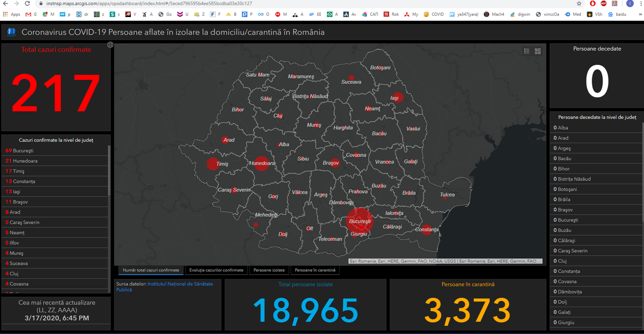Click the Esri Romania map attribution text
The image size is (644, 334).
click(x=446, y=262)
